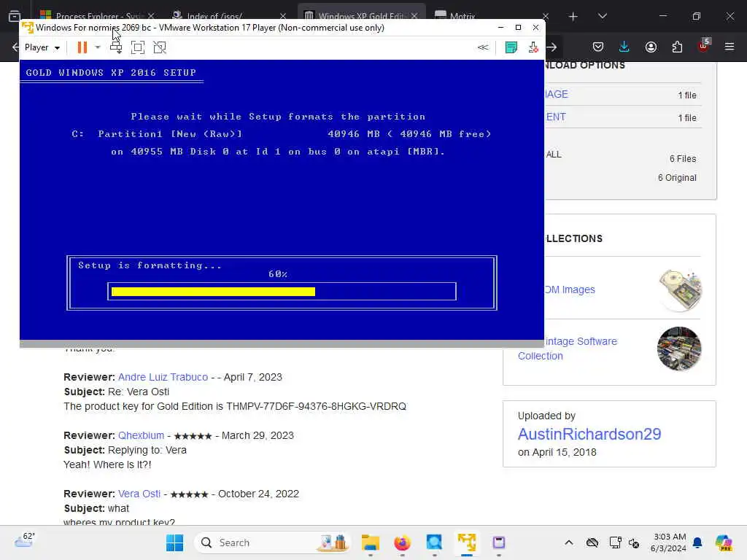
Task: Toggle VMware Unity mode icon
Action: (160, 47)
